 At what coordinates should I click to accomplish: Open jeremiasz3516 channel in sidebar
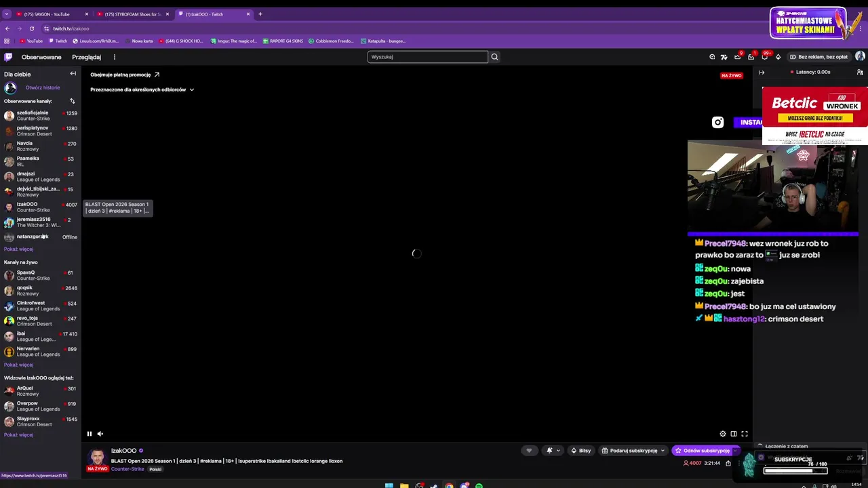tap(41, 222)
